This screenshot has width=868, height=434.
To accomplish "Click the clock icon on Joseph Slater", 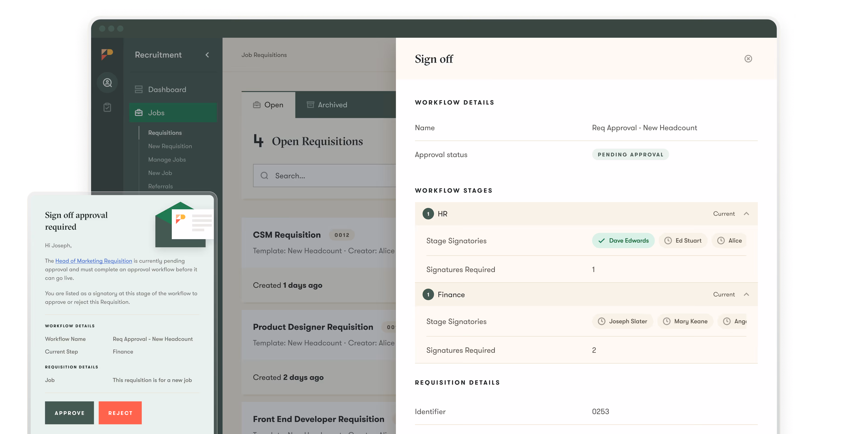I will click(601, 321).
